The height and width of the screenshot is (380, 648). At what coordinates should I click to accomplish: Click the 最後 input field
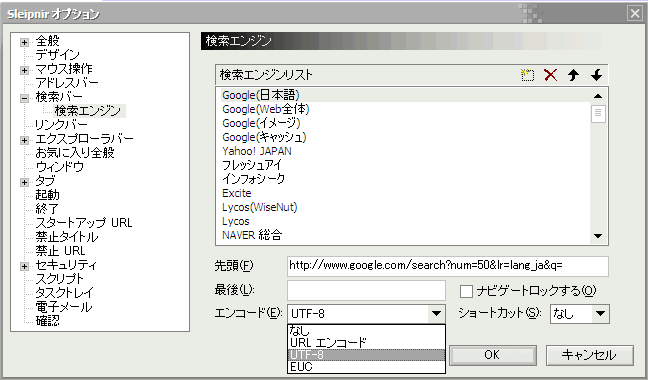point(366,290)
